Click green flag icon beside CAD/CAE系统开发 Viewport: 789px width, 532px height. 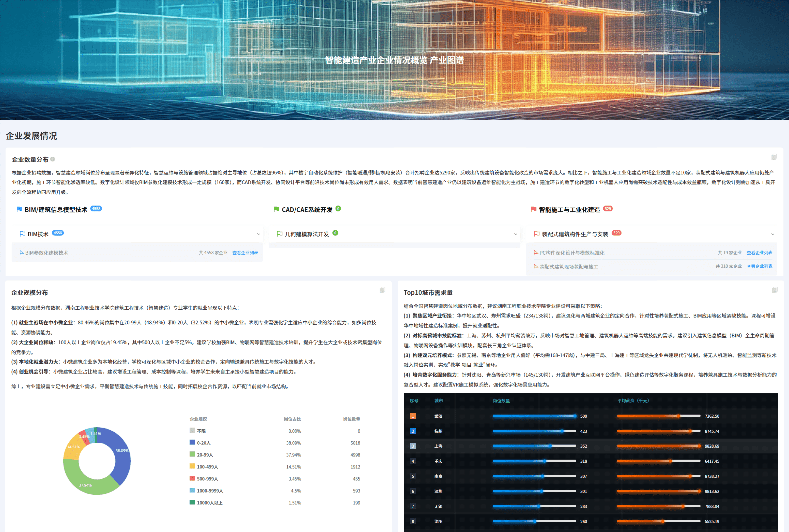click(x=277, y=210)
